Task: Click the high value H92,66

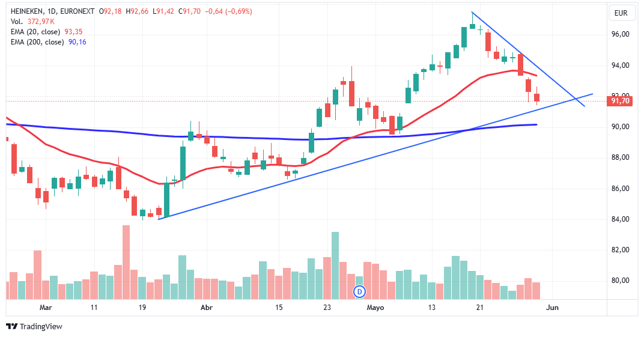Action: pos(137,11)
